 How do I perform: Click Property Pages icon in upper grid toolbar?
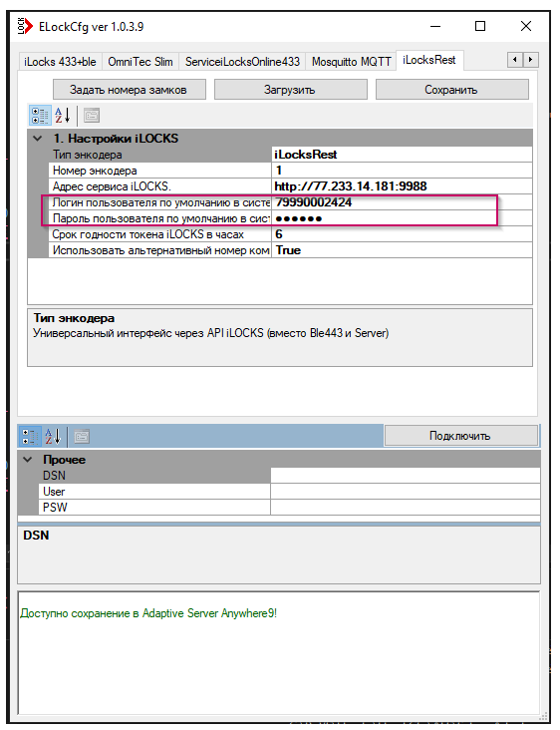point(92,116)
